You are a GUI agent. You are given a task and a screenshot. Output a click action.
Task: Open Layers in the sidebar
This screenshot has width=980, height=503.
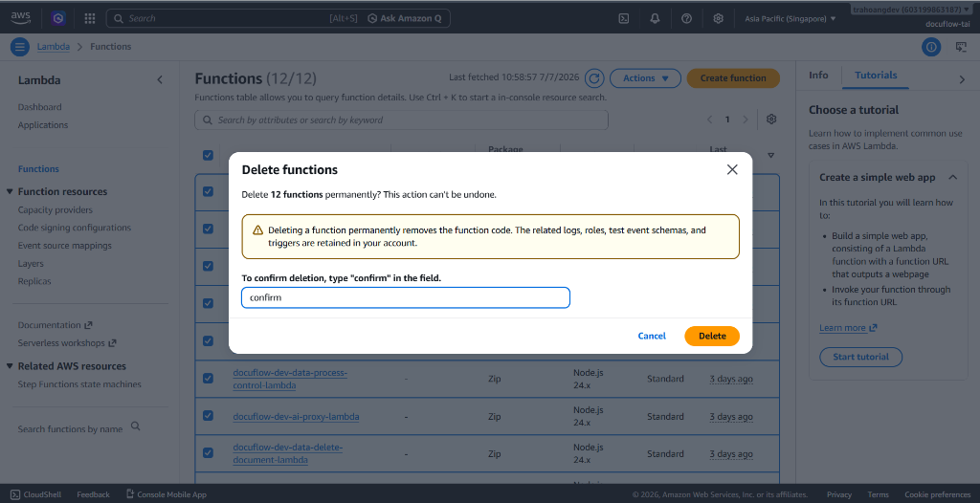pos(31,264)
